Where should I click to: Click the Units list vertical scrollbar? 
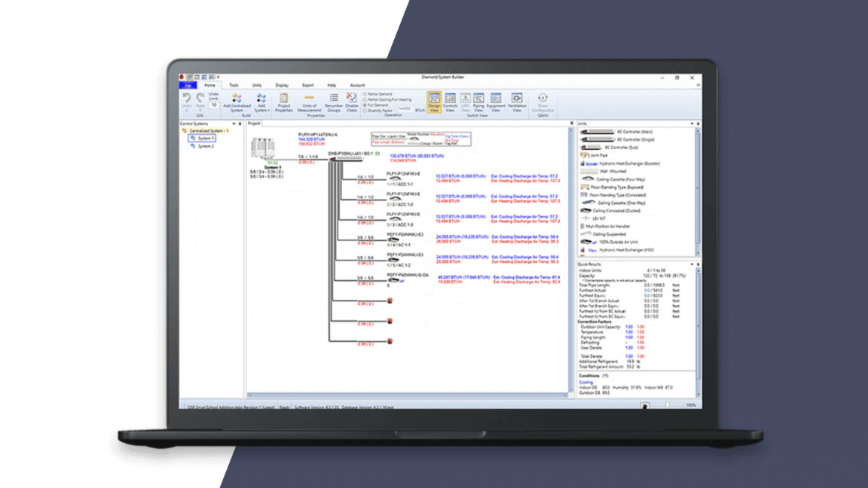pyautogui.click(x=698, y=192)
